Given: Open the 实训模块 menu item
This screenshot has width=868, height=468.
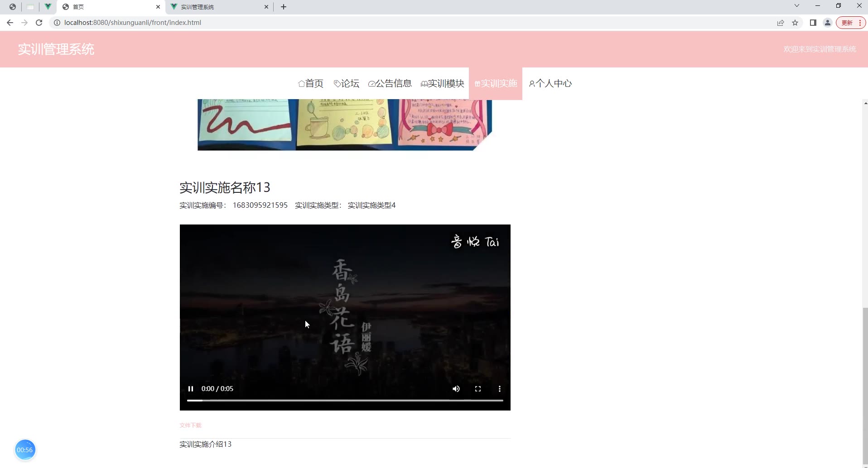Looking at the screenshot, I should [443, 83].
